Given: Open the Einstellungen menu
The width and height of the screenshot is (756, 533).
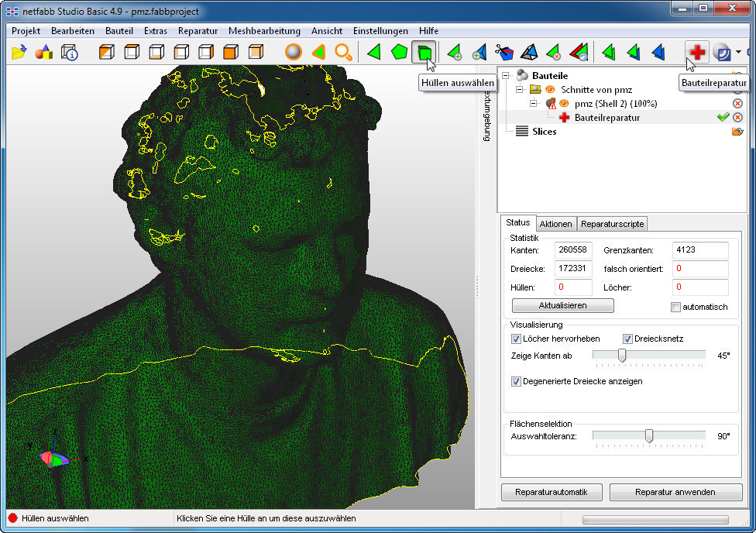Looking at the screenshot, I should click(x=380, y=31).
